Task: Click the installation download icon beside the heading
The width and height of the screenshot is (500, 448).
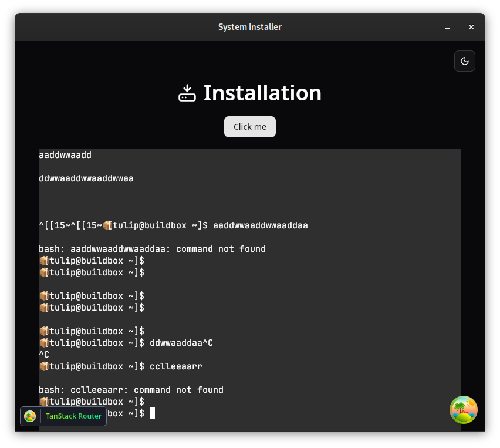Action: [187, 93]
